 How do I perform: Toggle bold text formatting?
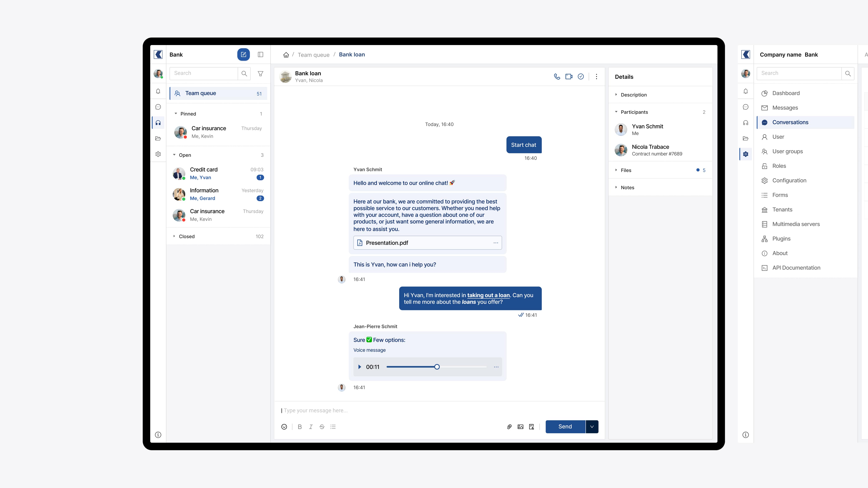(x=300, y=427)
